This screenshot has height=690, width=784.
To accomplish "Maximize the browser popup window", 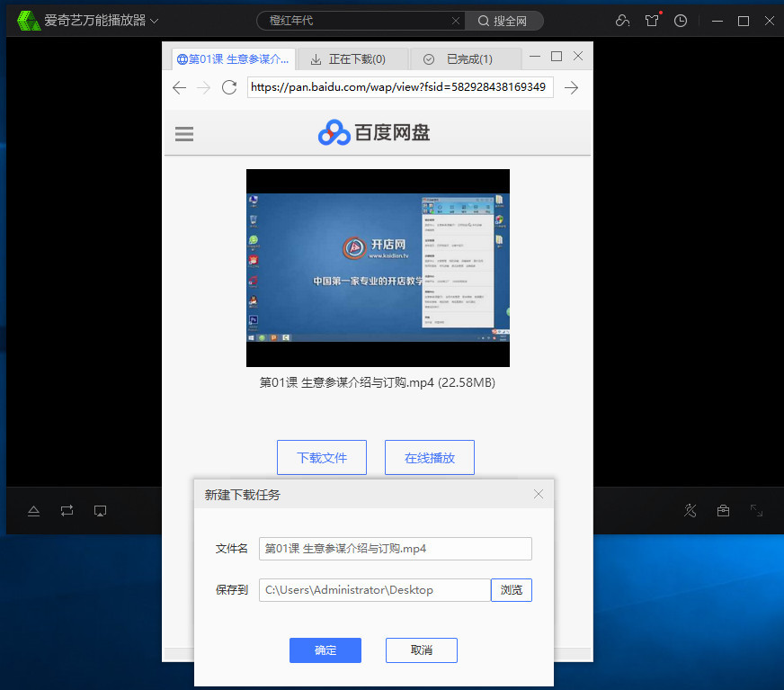I will 557,57.
